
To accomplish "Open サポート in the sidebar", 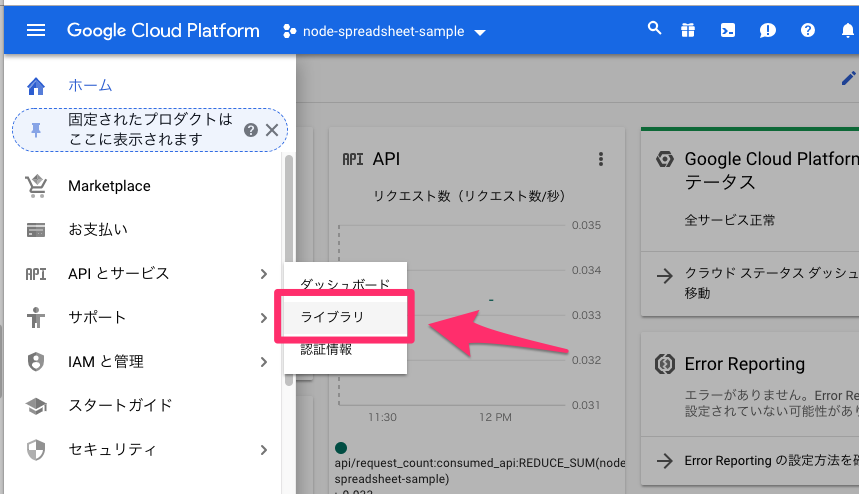I will pos(97,318).
